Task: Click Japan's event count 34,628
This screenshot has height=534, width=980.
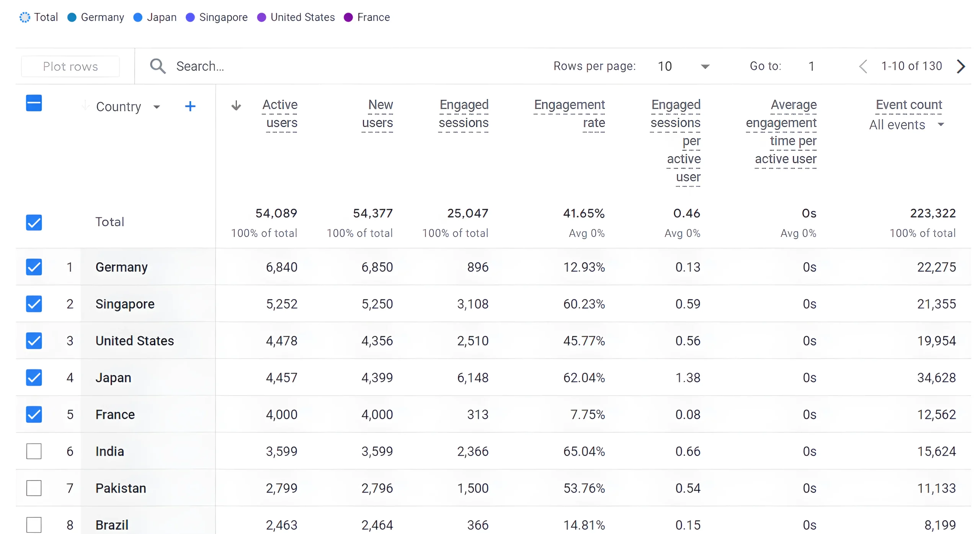Action: 936,378
